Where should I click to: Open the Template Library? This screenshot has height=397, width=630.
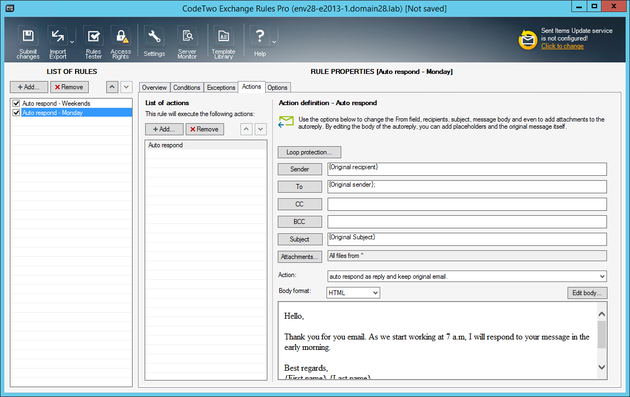click(x=223, y=42)
